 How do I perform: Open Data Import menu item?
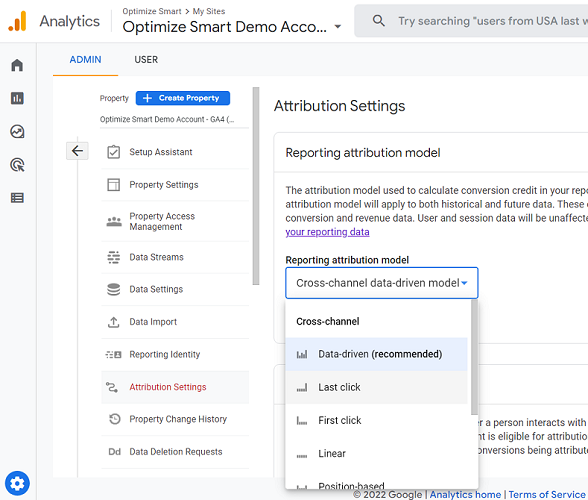tap(175, 322)
